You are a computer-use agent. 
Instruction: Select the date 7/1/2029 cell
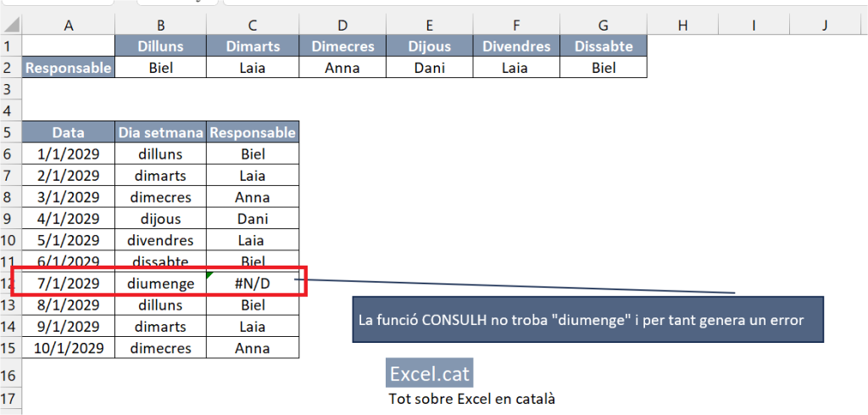point(69,283)
